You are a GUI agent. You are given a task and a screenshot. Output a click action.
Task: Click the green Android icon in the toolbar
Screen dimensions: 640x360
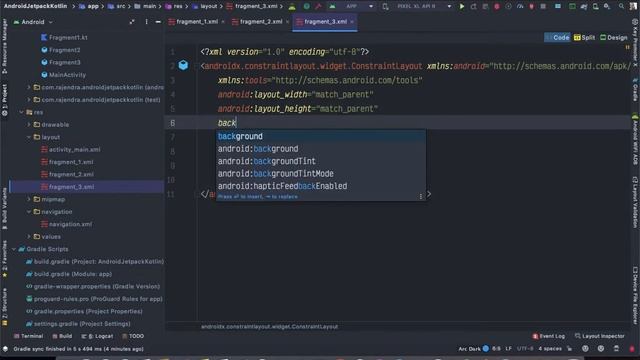coord(292,7)
